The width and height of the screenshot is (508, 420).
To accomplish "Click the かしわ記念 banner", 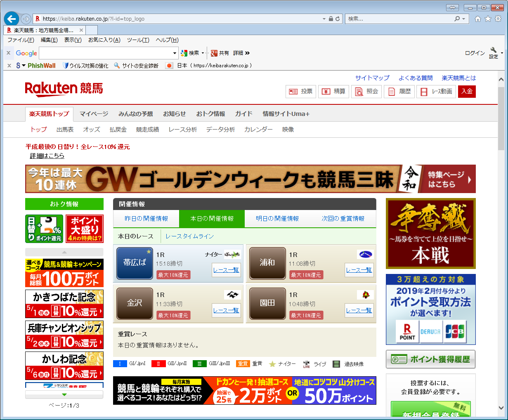I will coord(64,366).
